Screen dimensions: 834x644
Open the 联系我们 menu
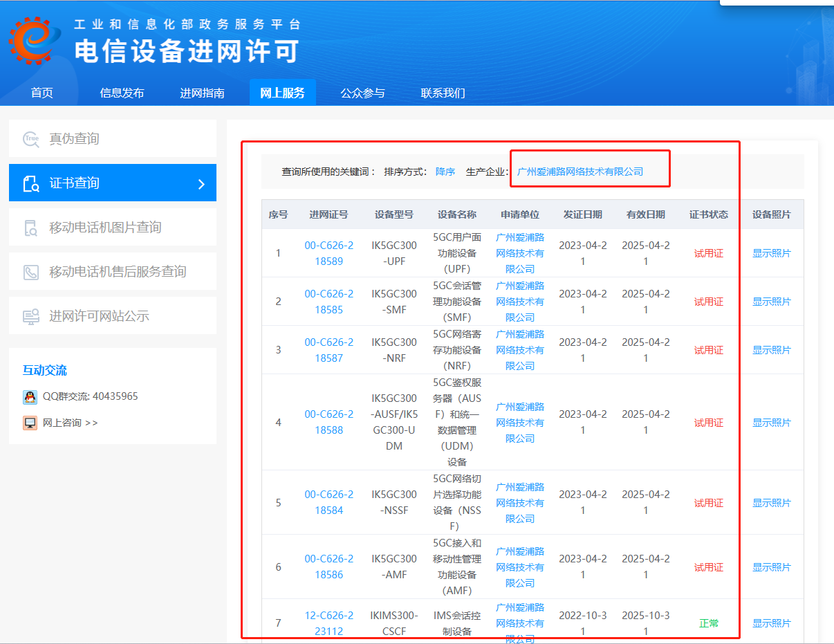[x=443, y=93]
